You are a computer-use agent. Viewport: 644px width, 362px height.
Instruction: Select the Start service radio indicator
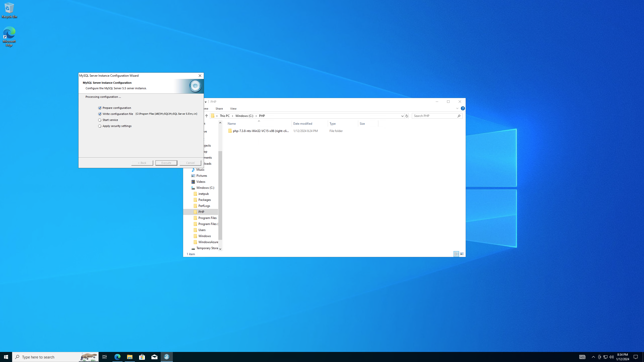[x=100, y=120]
